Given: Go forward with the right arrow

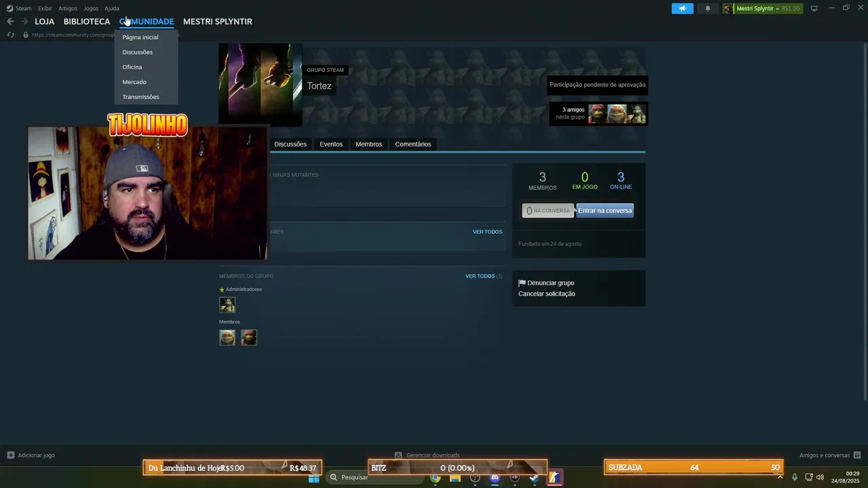Looking at the screenshot, I should (24, 22).
